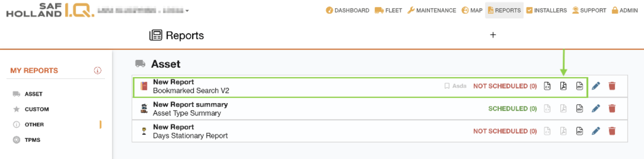Go to the Fleet menu

point(388,10)
